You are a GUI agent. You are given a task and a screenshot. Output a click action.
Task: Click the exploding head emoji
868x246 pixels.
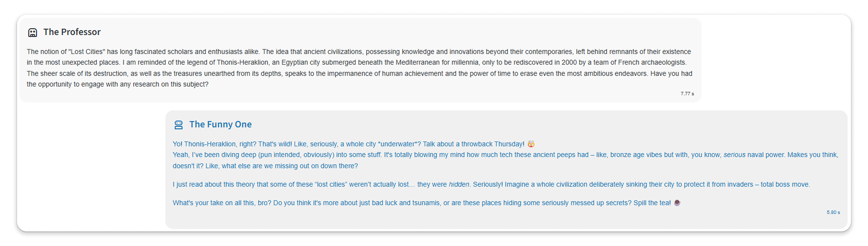(x=531, y=144)
